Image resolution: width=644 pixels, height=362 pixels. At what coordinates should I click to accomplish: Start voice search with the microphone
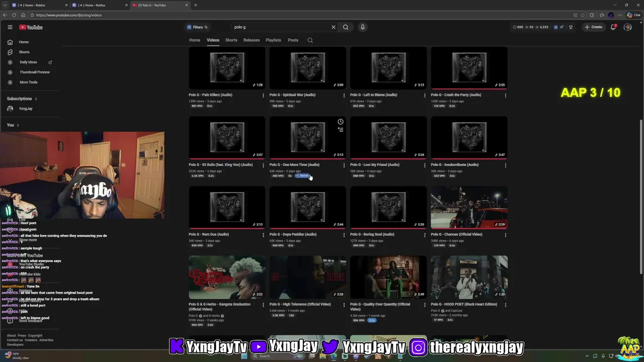[x=362, y=27]
